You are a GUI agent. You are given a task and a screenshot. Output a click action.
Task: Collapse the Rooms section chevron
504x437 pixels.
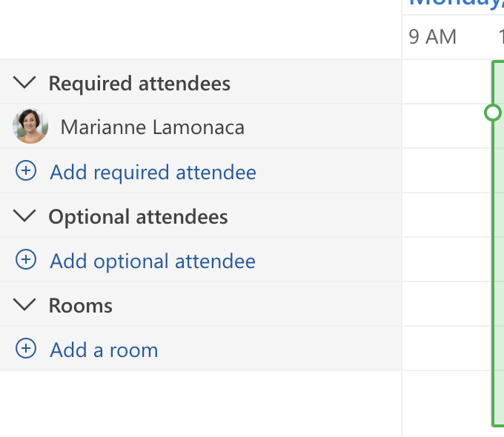click(x=25, y=305)
